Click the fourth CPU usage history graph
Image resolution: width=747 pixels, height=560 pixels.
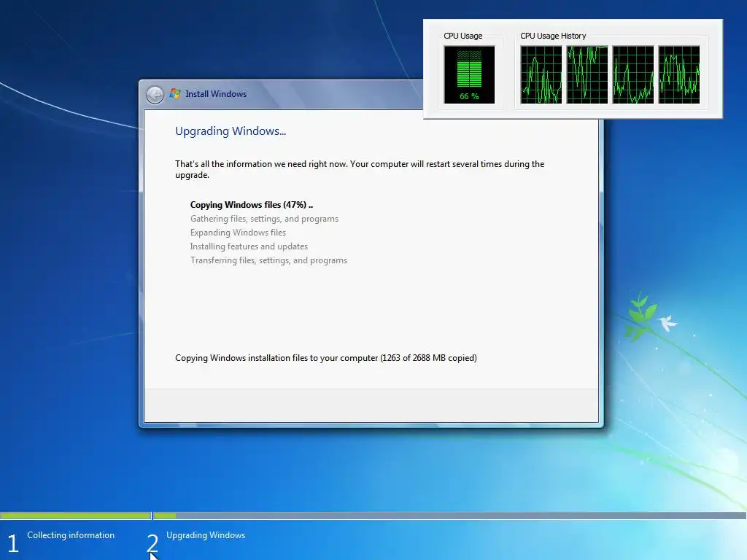(679, 75)
